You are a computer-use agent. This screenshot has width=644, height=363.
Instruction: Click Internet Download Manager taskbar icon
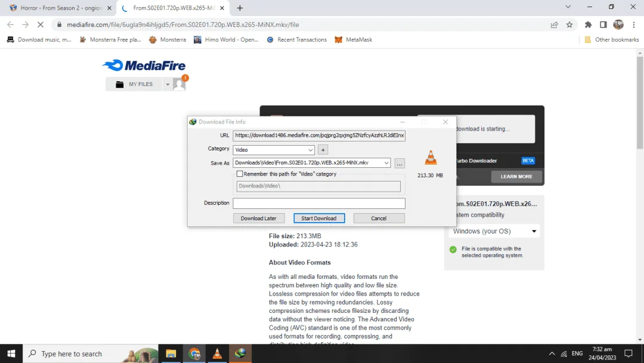click(x=240, y=353)
